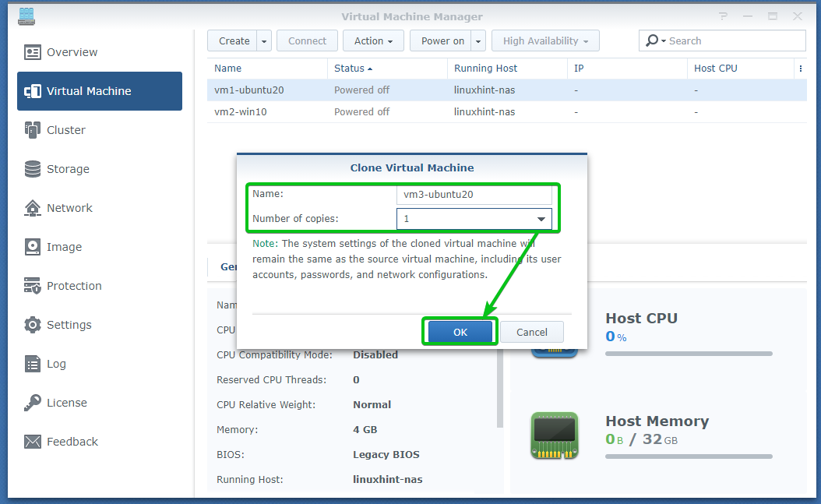Click the Memory value 4 GB
Viewport: 821px width, 504px height.
365,430
